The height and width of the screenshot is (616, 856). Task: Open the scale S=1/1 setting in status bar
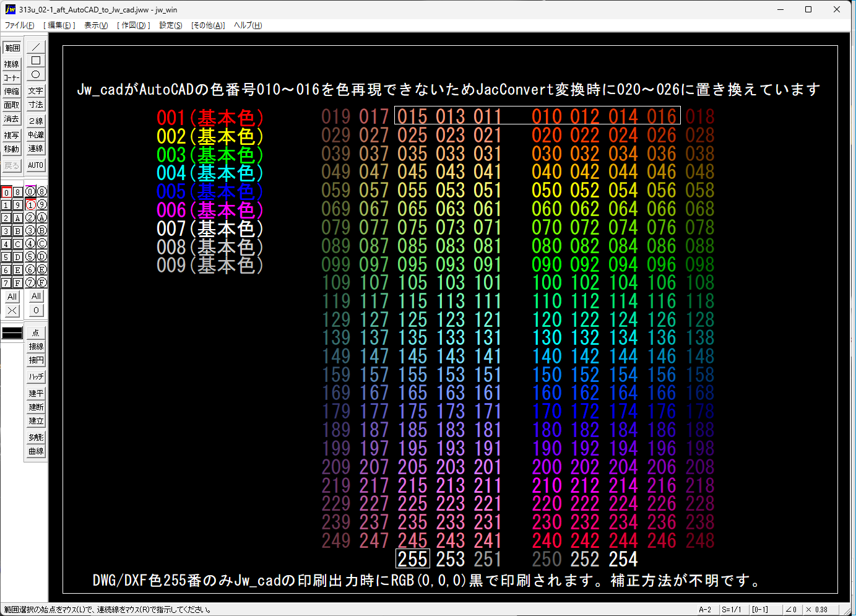732,609
